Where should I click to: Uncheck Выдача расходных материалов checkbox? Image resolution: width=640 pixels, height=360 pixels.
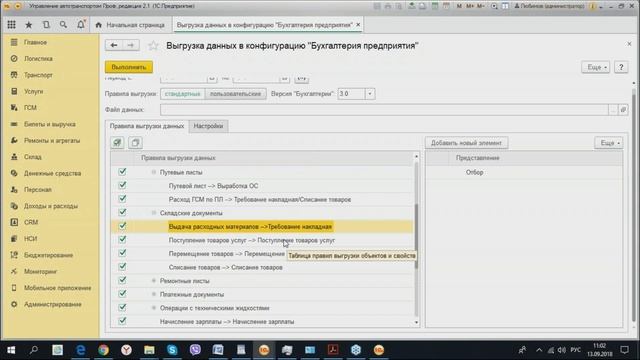(x=122, y=226)
